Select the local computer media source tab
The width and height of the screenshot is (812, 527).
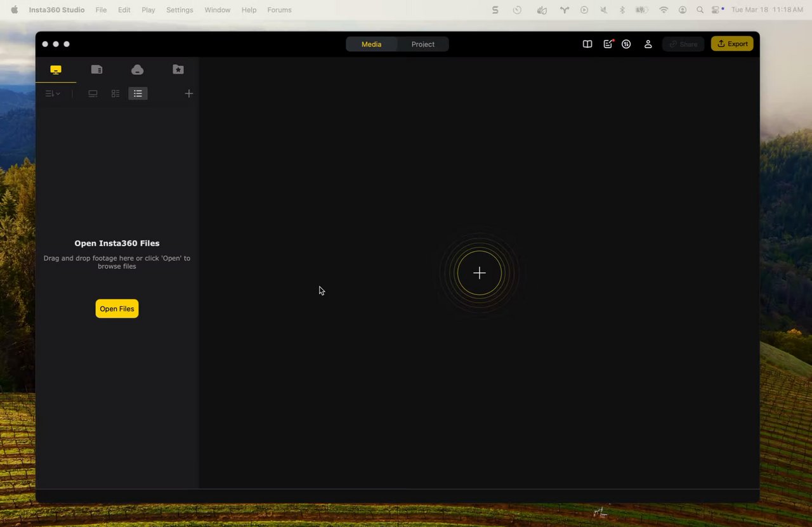pos(56,70)
